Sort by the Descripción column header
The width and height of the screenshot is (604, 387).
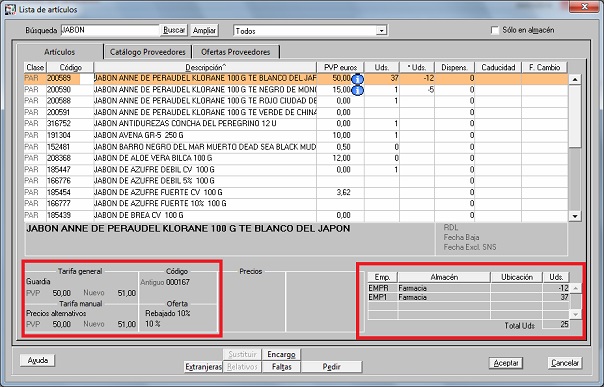[x=205, y=67]
